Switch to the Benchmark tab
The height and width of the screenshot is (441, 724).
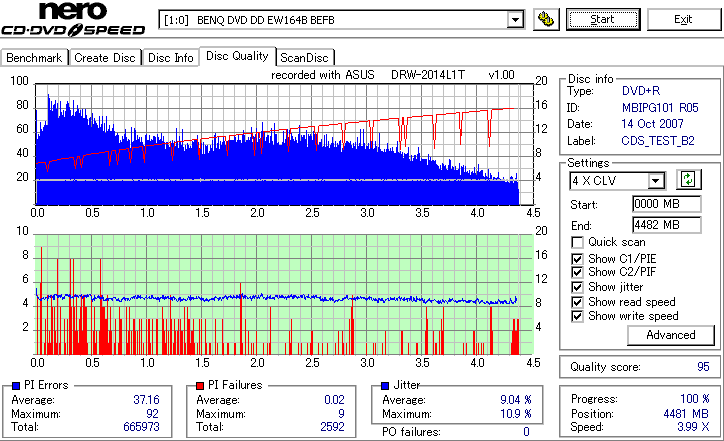tap(34, 58)
